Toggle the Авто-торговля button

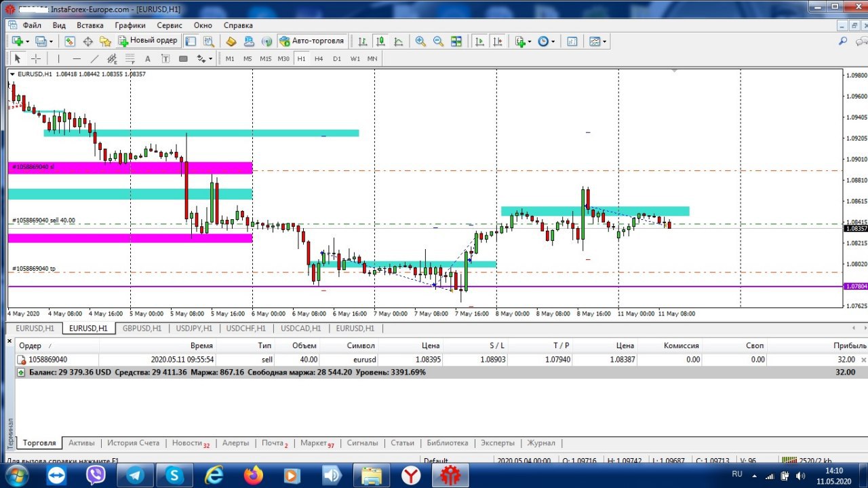point(313,41)
